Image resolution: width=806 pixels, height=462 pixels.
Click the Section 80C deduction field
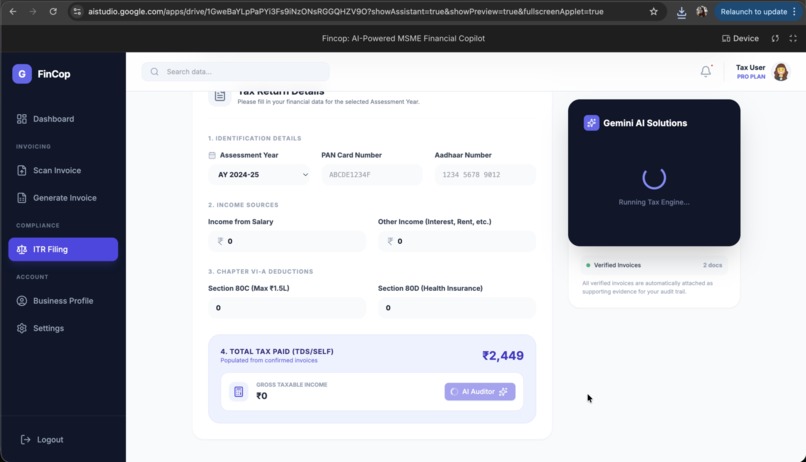pos(287,307)
